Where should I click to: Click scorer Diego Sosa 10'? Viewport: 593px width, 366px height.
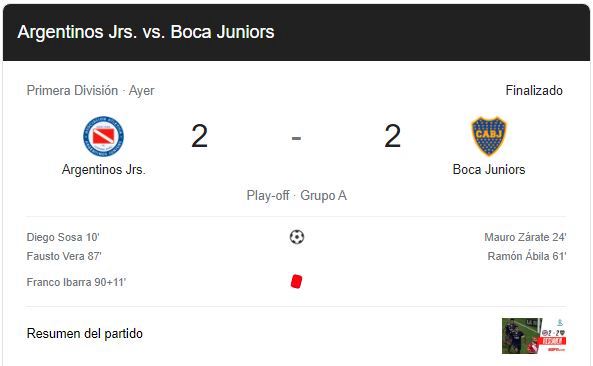point(63,237)
